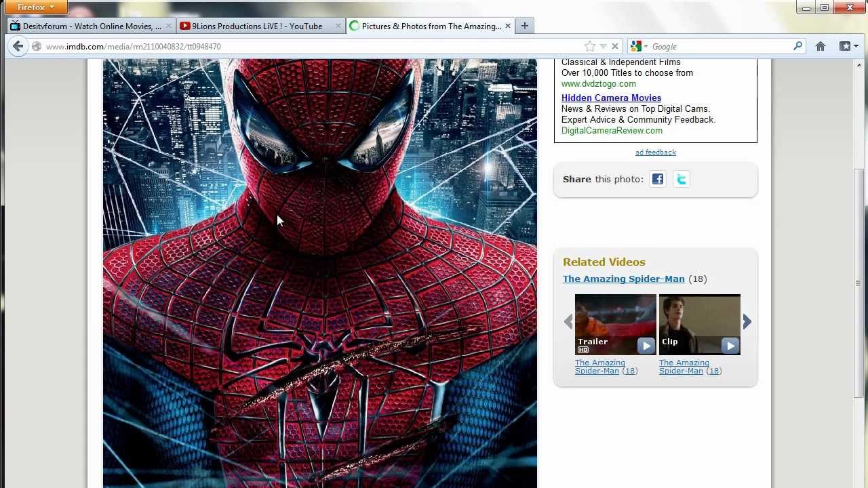Go to the Firefox home page icon
The width and height of the screenshot is (868, 488).
click(x=821, y=46)
